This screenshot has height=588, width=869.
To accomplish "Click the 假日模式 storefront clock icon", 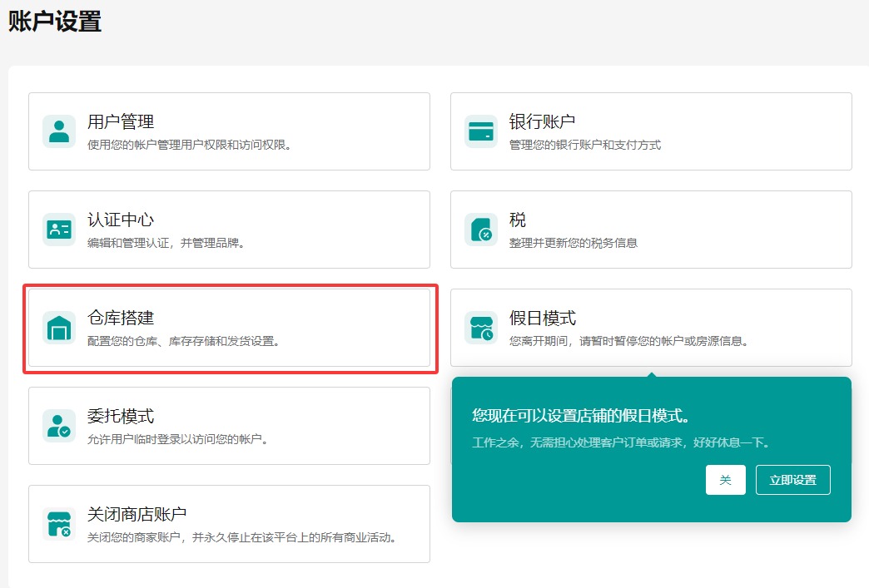I will tap(480, 328).
